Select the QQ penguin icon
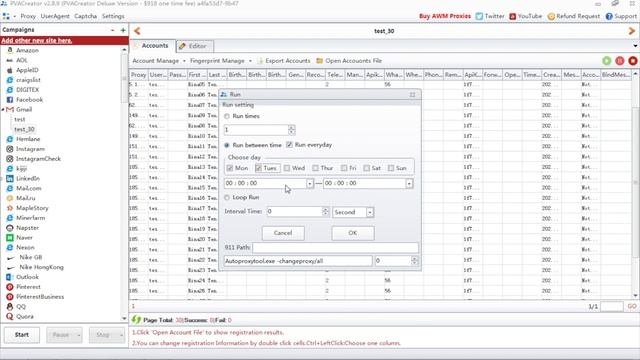640x360 pixels. tap(10, 307)
